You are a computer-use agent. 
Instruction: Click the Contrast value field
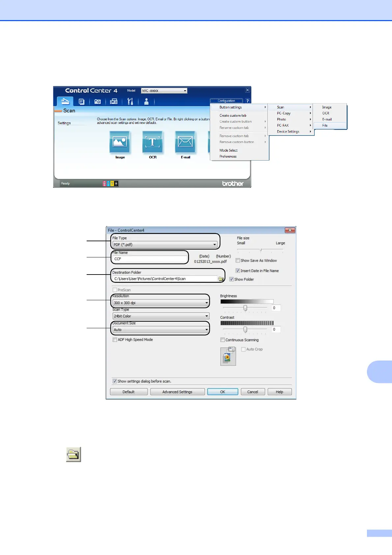[x=276, y=330]
